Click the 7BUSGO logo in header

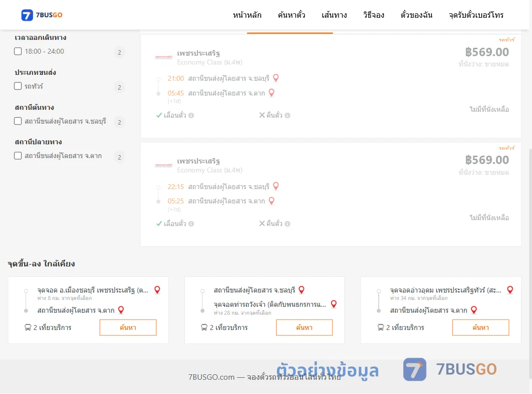[x=42, y=15]
